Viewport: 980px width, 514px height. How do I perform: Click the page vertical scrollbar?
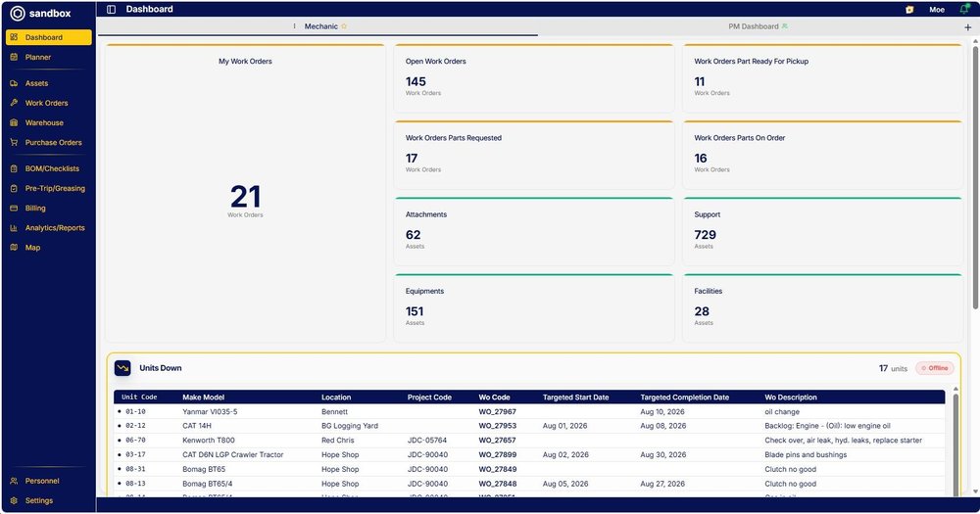click(x=975, y=177)
